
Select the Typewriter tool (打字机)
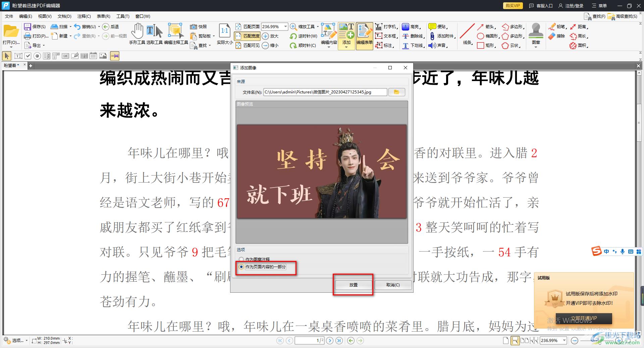[386, 26]
